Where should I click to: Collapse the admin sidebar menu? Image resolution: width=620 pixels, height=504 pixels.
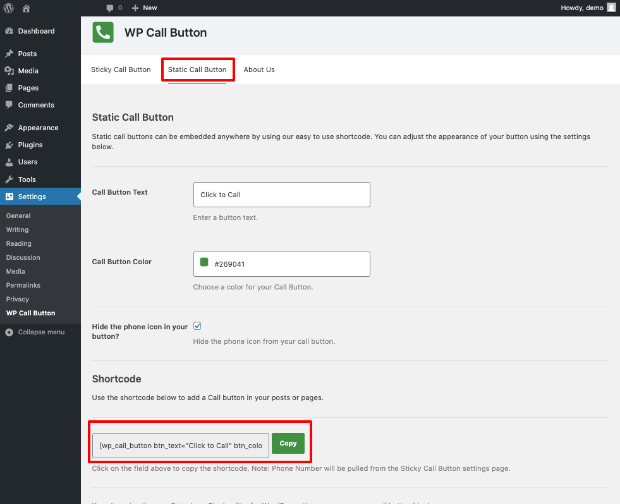[41, 332]
